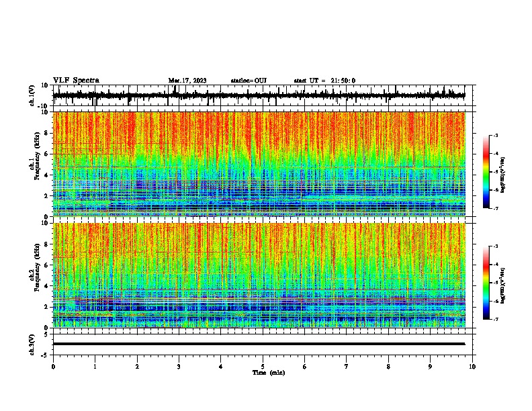This screenshot has width=532, height=411.
Task: Click time axis tick label "3"
Action: (x=179, y=367)
